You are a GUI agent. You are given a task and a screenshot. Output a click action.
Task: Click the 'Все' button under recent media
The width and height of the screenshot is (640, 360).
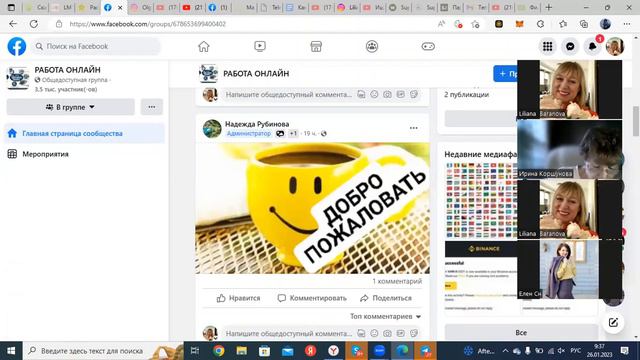pyautogui.click(x=521, y=333)
